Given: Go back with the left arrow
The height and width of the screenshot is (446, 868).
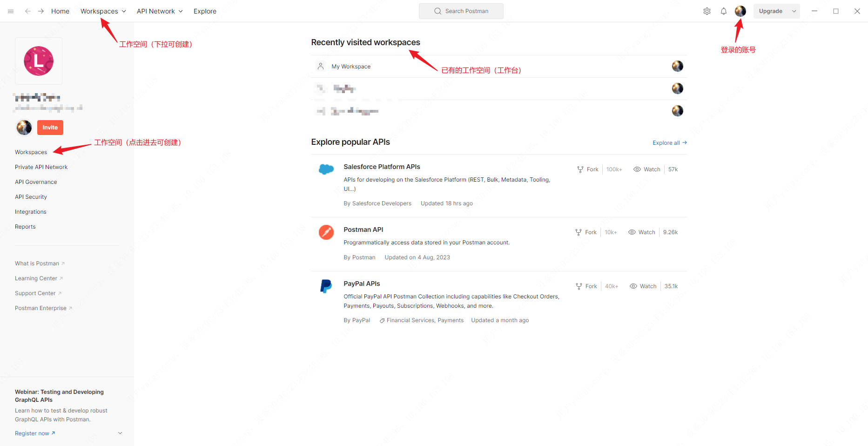Looking at the screenshot, I should (x=28, y=11).
